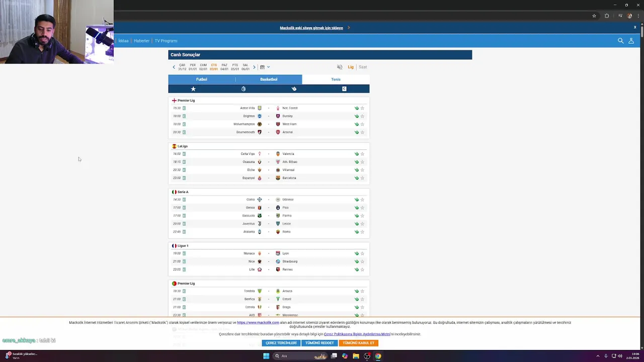Screen dimensions: 644x362
Task: Select the İddaa coupon filter icon
Action: (x=294, y=88)
